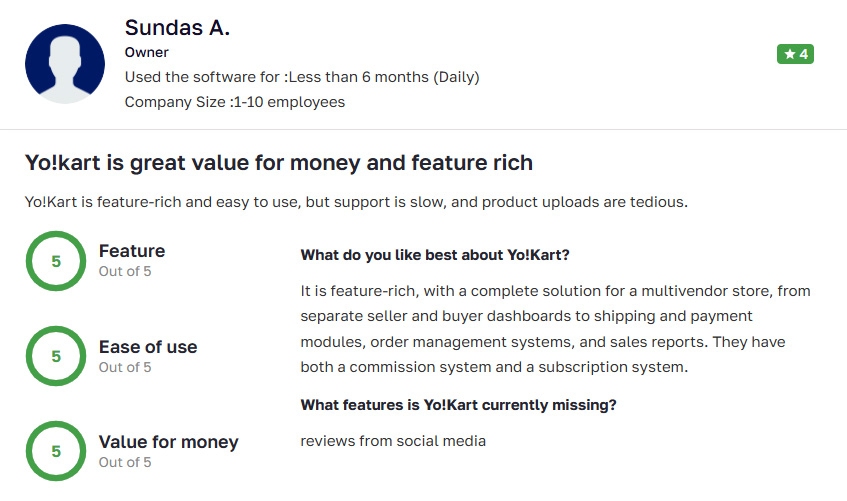This screenshot has height=501, width=847.
Task: Click the 'reviews from social media' answer
Action: pyautogui.click(x=393, y=441)
